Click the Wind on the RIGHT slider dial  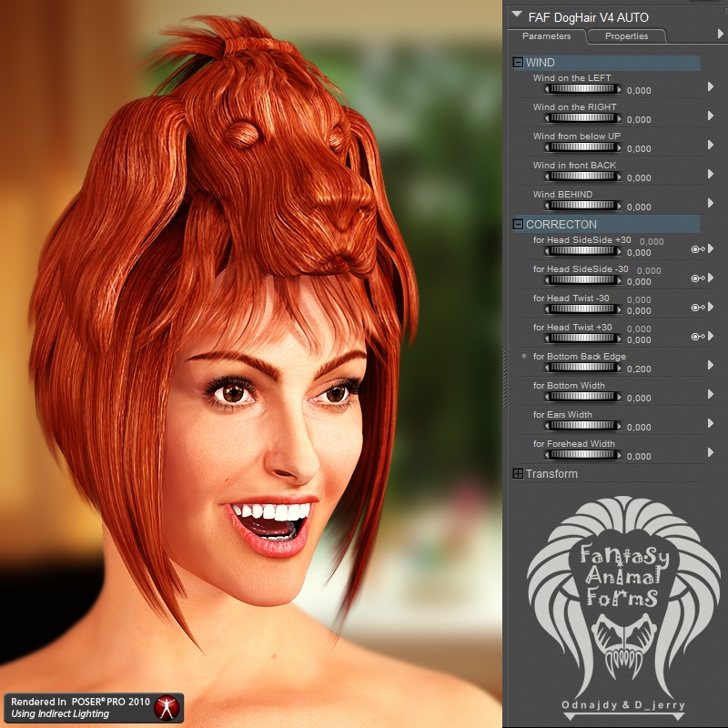click(582, 118)
